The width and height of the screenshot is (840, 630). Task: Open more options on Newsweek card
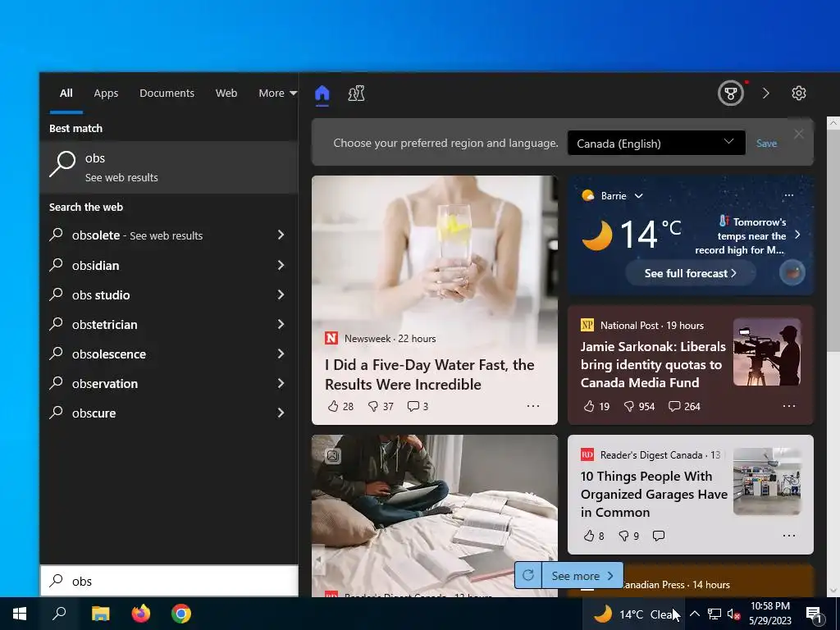coord(532,406)
